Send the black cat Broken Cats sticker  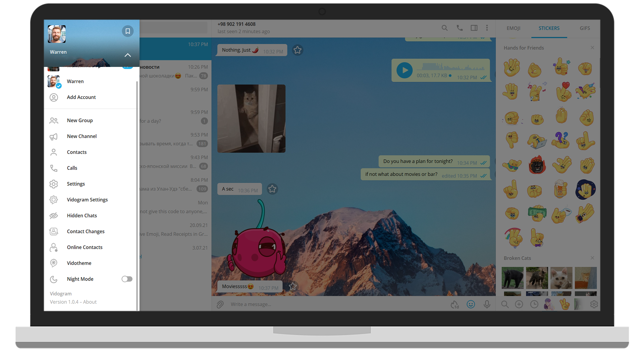pos(512,278)
